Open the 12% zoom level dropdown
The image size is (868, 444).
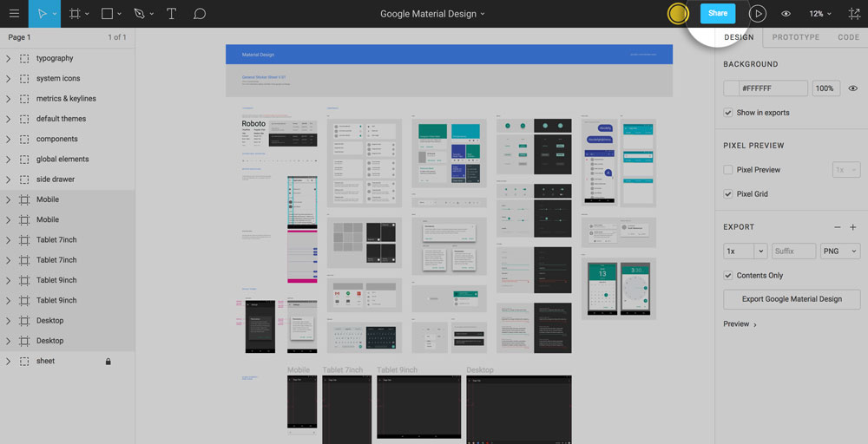[820, 14]
